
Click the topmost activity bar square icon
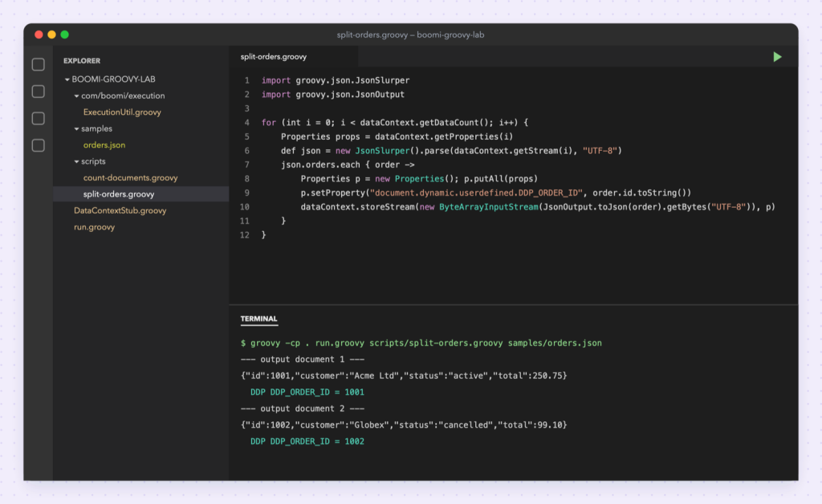39,64
